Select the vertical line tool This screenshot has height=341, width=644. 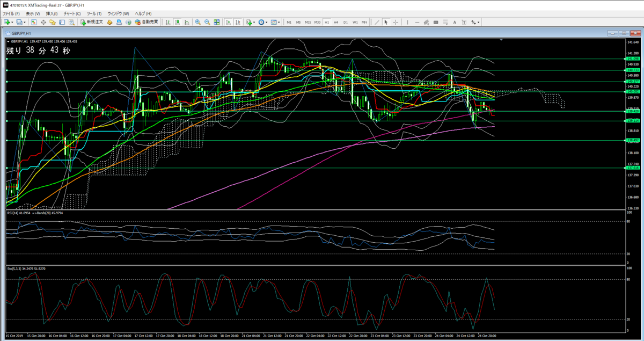pos(408,22)
